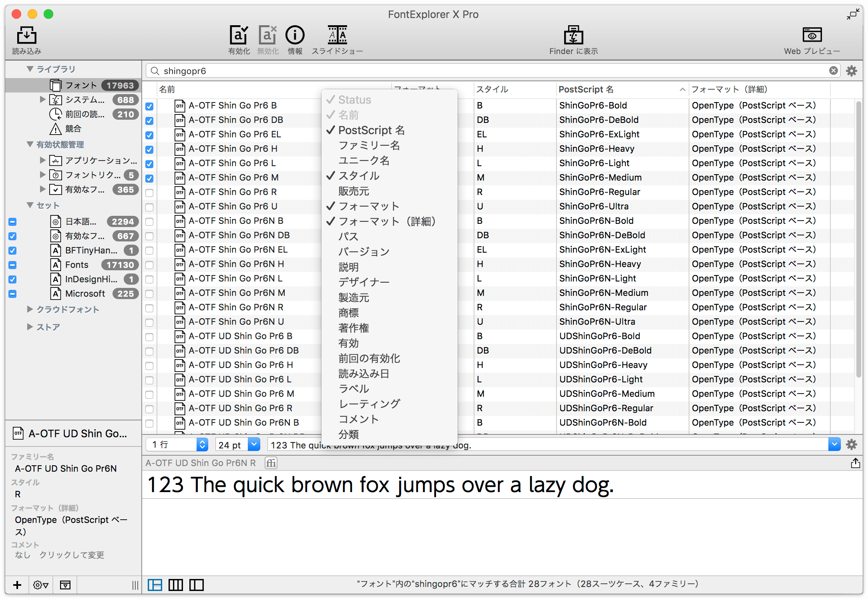
Task: Collapse the 有効状態管理 section
Action: [x=30, y=144]
